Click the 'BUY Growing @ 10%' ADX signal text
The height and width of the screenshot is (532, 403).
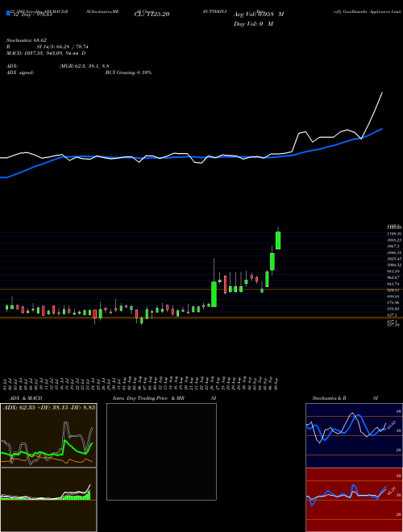(x=128, y=73)
